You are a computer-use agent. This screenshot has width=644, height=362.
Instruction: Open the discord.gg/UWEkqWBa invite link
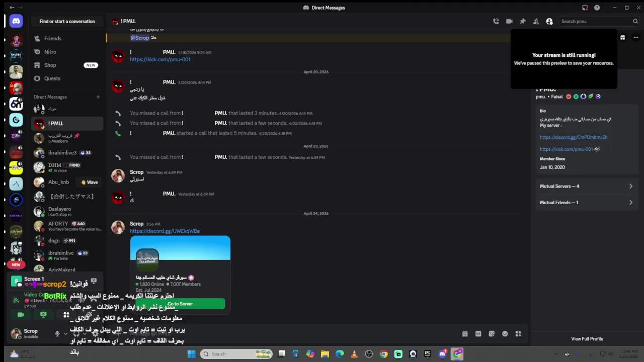tap(165, 231)
